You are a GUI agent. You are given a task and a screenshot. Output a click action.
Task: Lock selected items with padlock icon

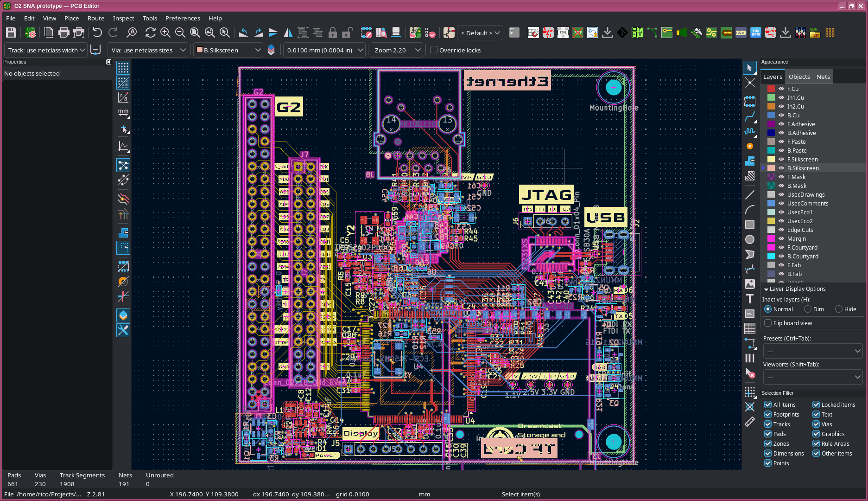pos(332,32)
